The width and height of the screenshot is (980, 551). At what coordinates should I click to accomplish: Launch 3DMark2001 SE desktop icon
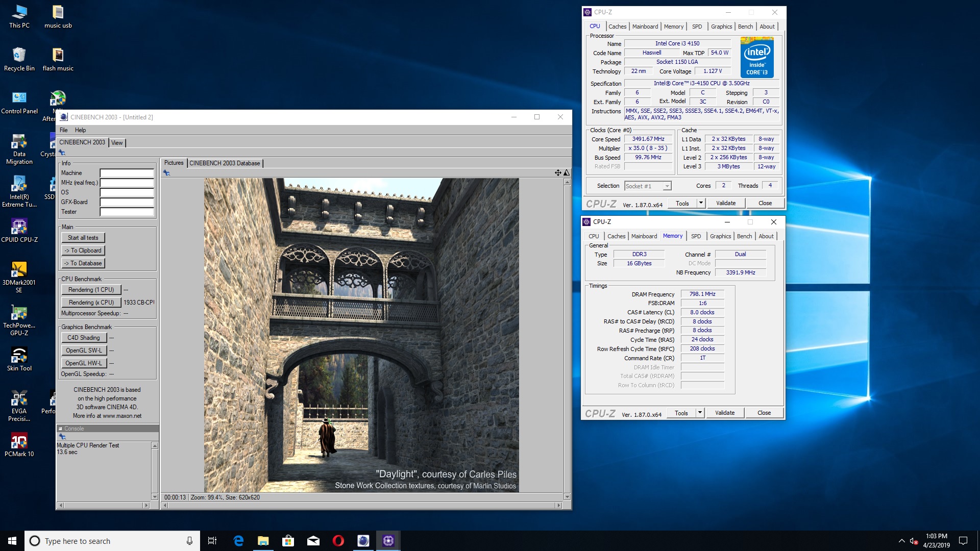pos(19,278)
